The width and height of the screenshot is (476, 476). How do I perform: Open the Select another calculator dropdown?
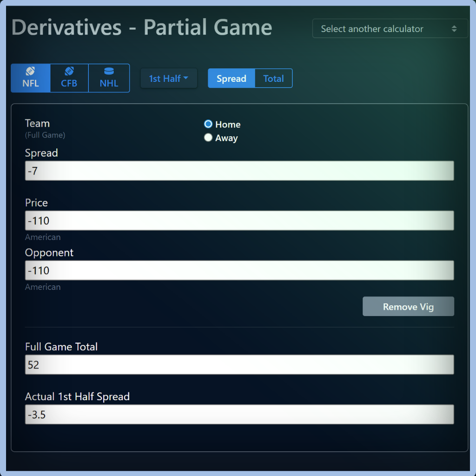tap(390, 28)
